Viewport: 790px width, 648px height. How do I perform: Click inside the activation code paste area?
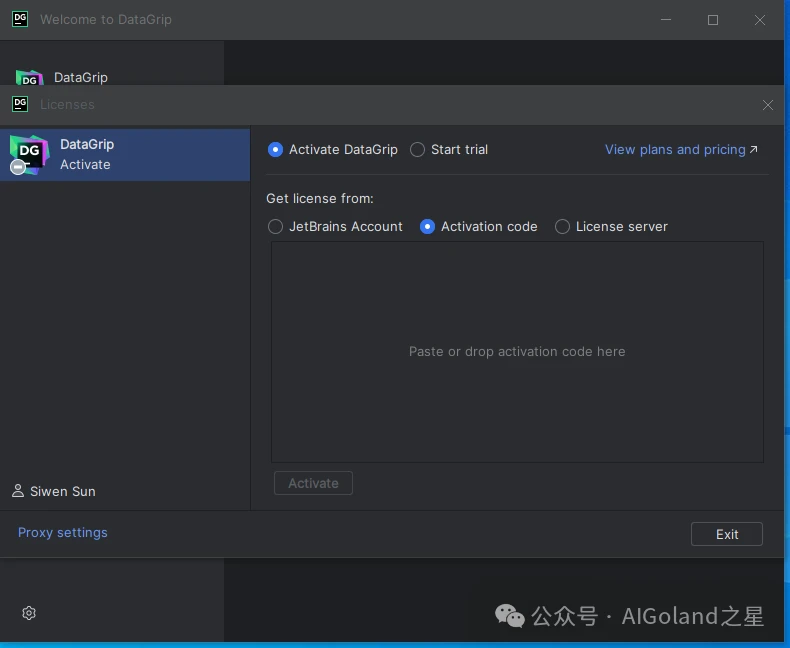pos(517,352)
